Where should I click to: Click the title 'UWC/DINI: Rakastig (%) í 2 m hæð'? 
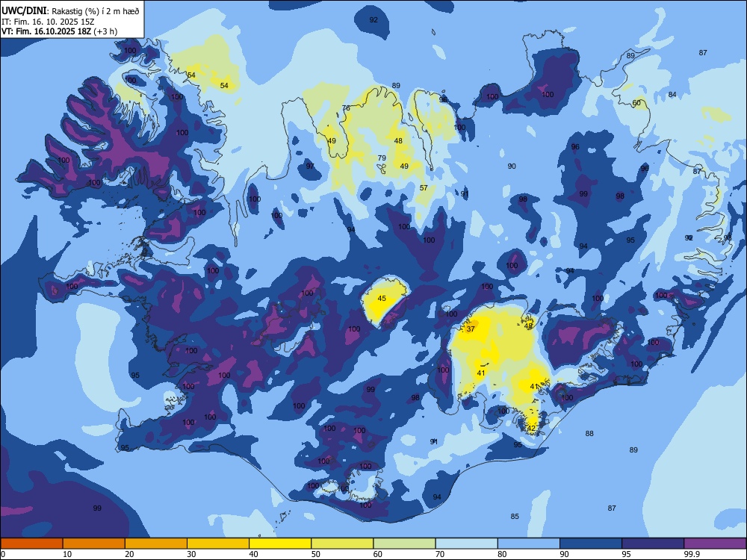coord(70,11)
